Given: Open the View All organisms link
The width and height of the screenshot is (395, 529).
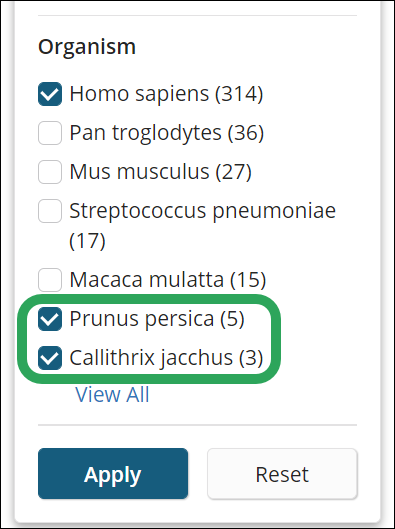Looking at the screenshot, I should (112, 394).
